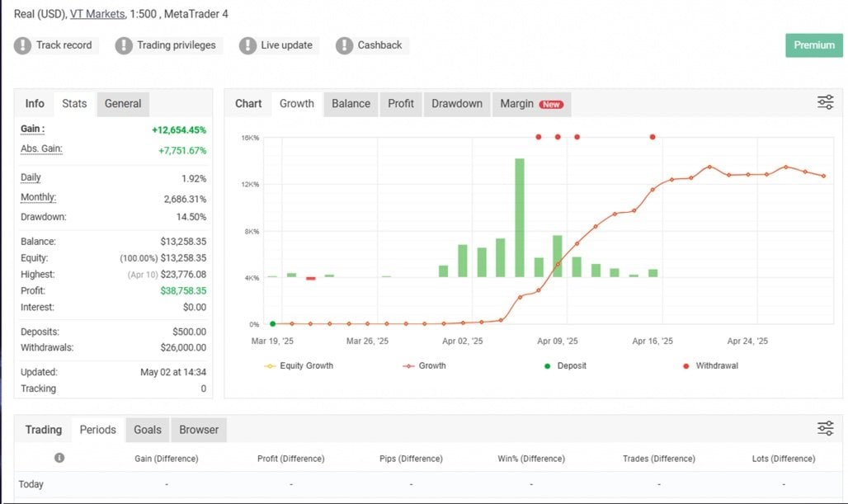Viewport: 848px width, 504px height.
Task: Click the Track record info icon
Action: click(x=24, y=45)
